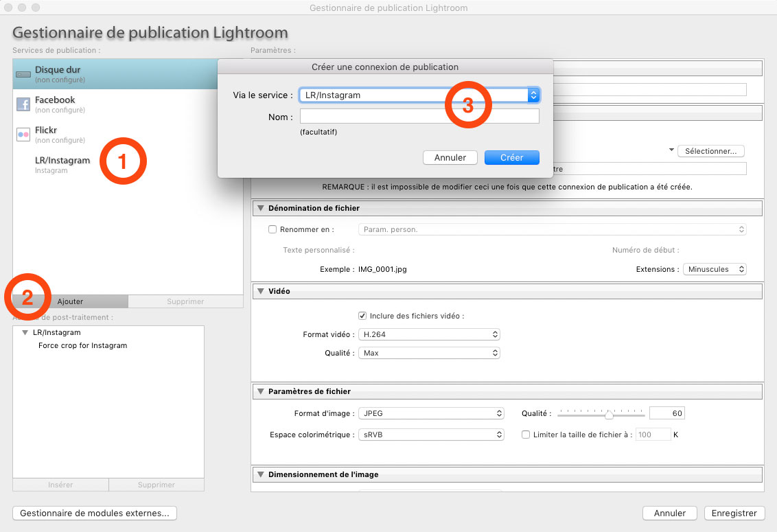
Task: Enable the Renommer en checkbox
Action: point(272,229)
